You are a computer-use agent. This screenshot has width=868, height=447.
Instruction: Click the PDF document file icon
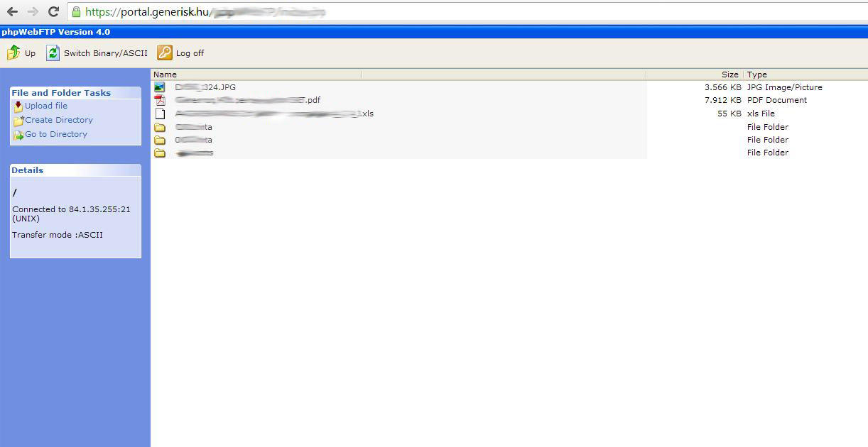pyautogui.click(x=160, y=100)
